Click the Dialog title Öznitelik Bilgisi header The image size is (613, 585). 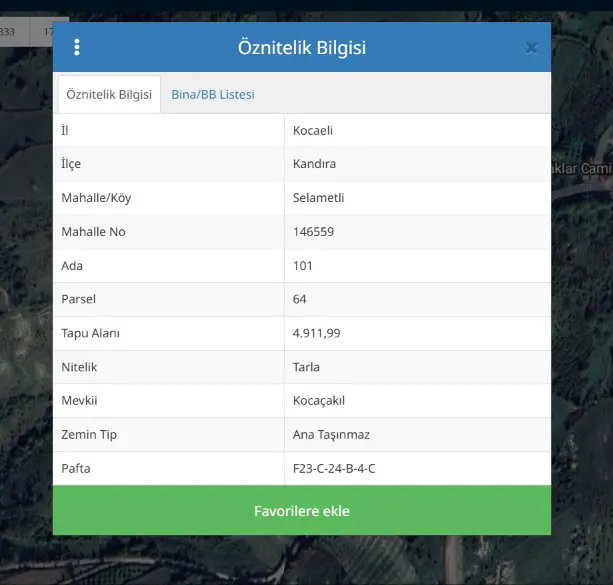pyautogui.click(x=302, y=48)
